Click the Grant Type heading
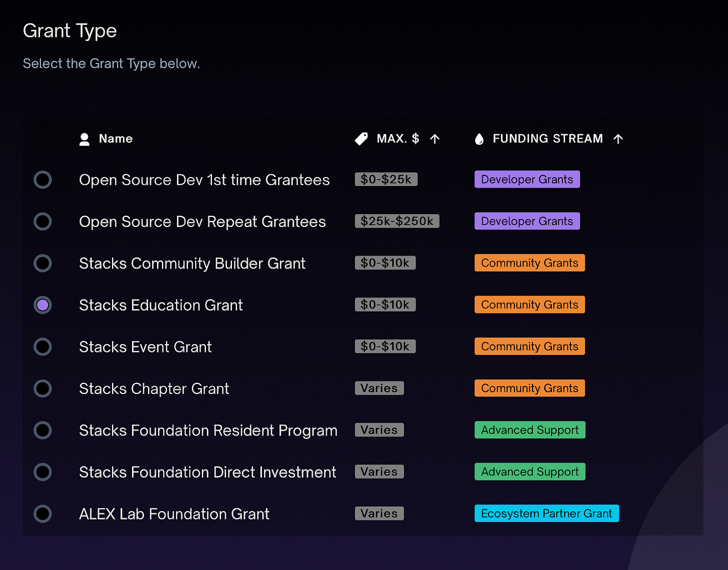The height and width of the screenshot is (570, 728). pos(70,31)
